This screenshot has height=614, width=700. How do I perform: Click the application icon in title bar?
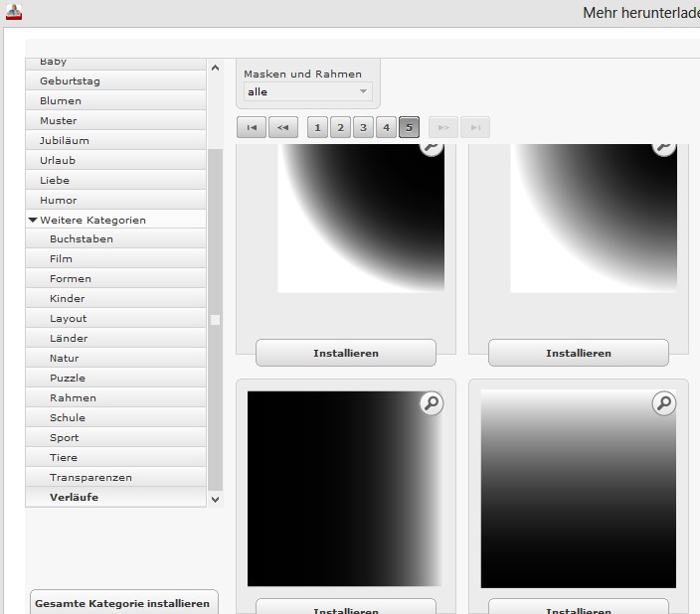point(13,12)
